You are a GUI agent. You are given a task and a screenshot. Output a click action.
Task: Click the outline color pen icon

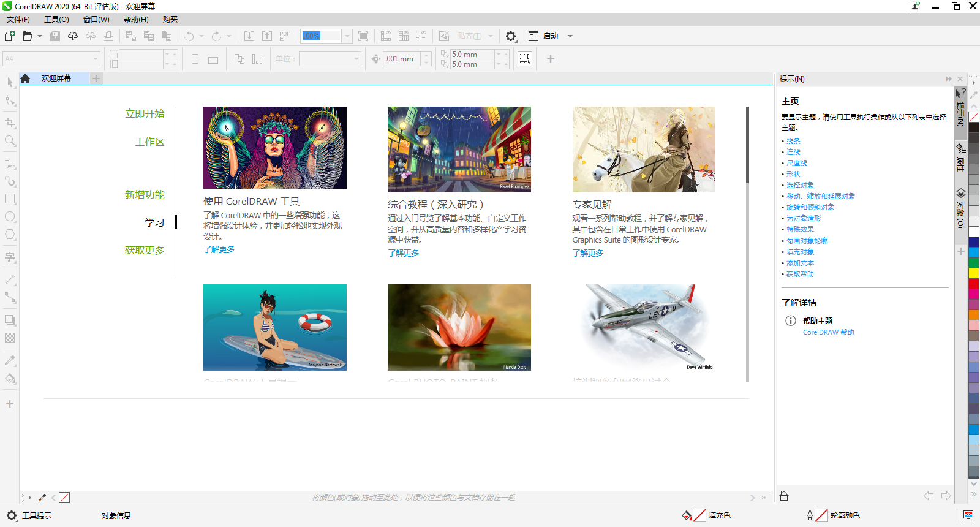click(x=810, y=515)
